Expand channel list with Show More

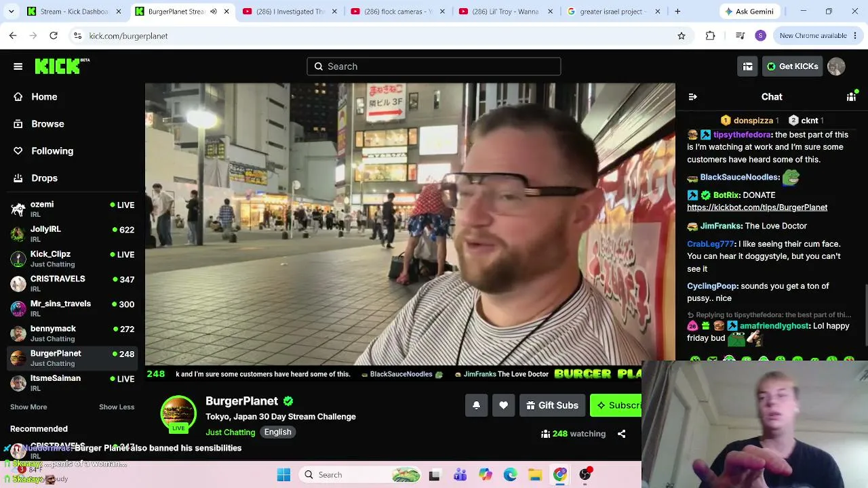[x=28, y=407]
